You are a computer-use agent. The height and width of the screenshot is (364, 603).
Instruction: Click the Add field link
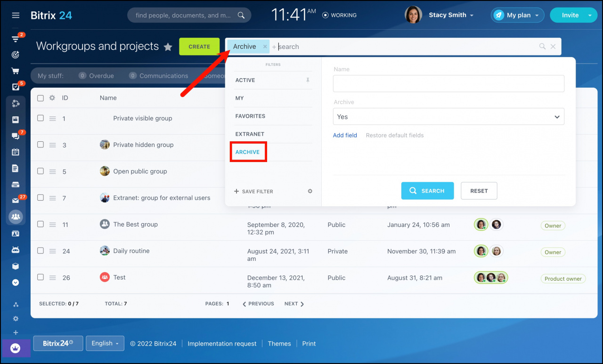point(345,135)
